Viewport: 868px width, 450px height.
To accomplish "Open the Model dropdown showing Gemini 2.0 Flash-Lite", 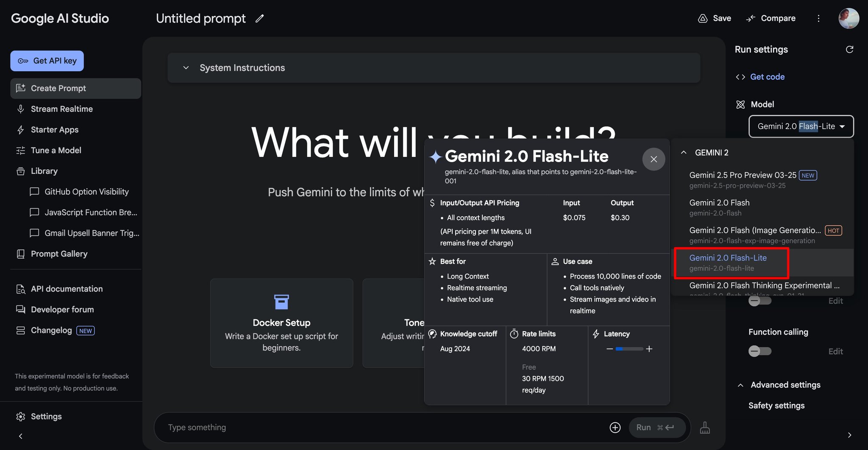I will click(x=801, y=126).
